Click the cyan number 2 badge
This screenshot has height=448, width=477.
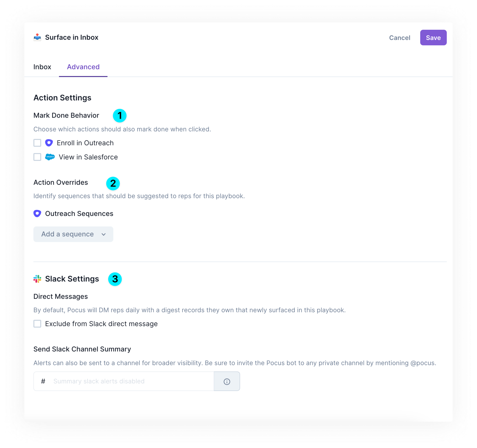pyautogui.click(x=113, y=184)
